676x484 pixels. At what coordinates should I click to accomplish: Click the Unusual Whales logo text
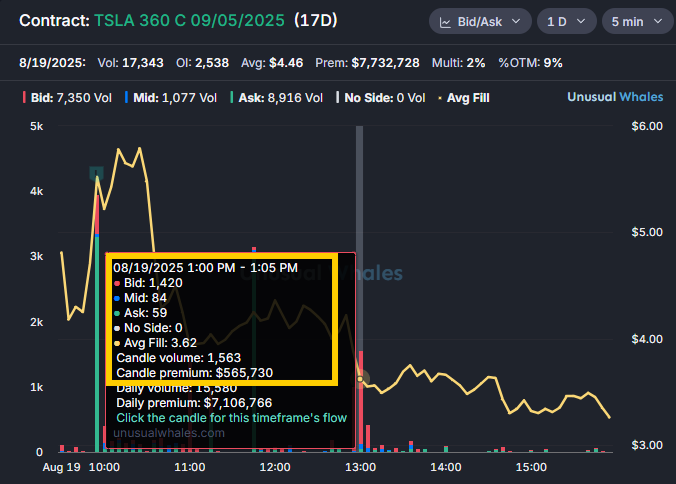615,97
